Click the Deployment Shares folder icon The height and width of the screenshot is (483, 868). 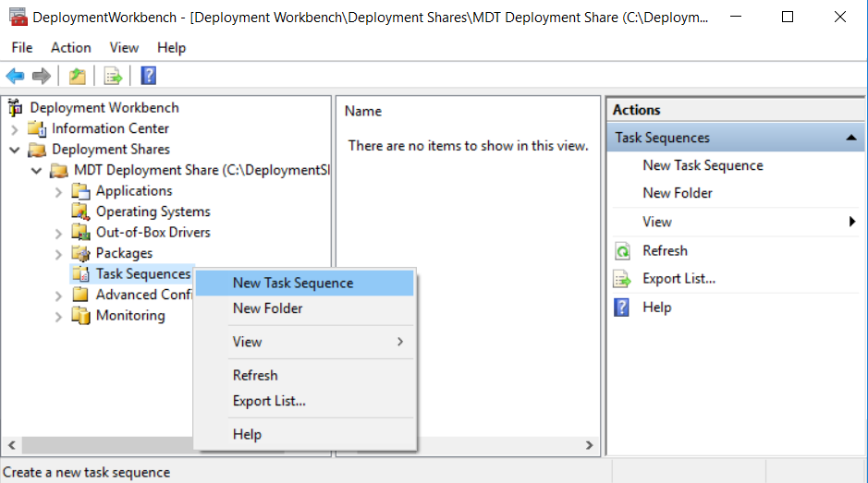[37, 150]
